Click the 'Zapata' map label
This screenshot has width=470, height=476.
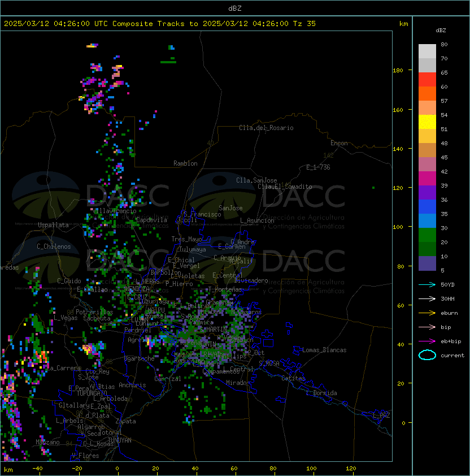click(x=125, y=421)
